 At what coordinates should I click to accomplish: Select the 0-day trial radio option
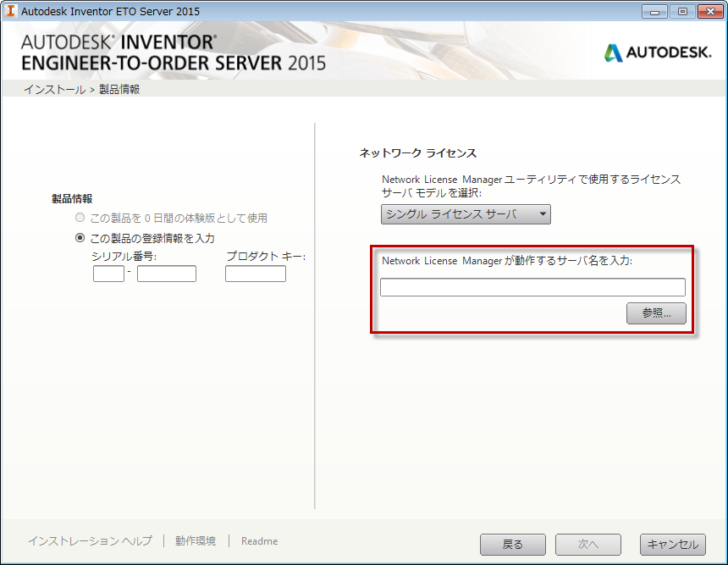pos(80,218)
